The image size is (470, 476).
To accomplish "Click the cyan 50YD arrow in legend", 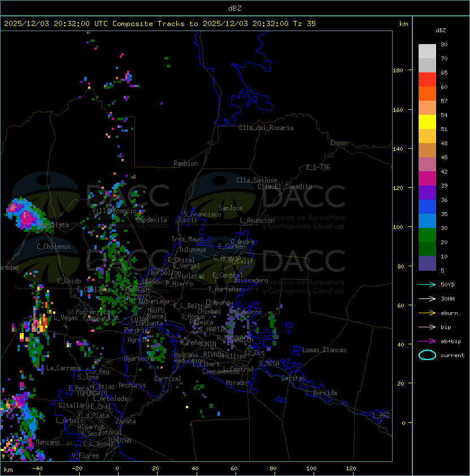I will point(427,284).
